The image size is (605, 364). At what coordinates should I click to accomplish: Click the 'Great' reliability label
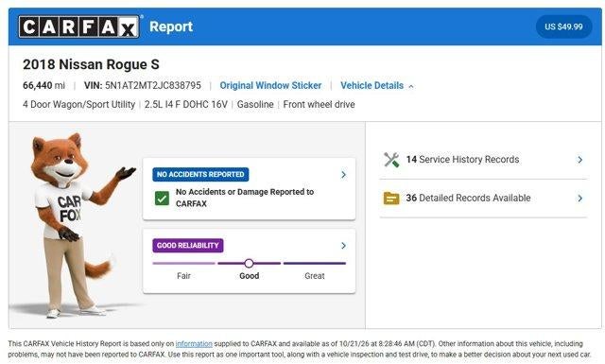(x=315, y=276)
